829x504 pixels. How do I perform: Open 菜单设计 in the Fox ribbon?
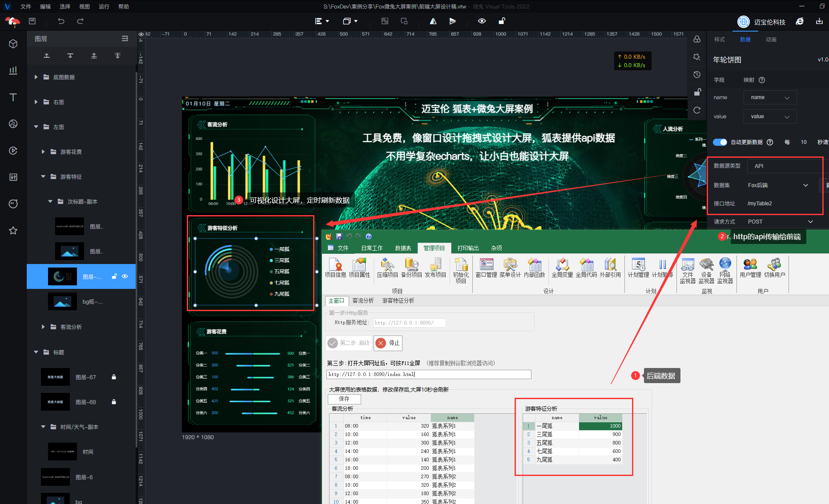[x=510, y=268]
